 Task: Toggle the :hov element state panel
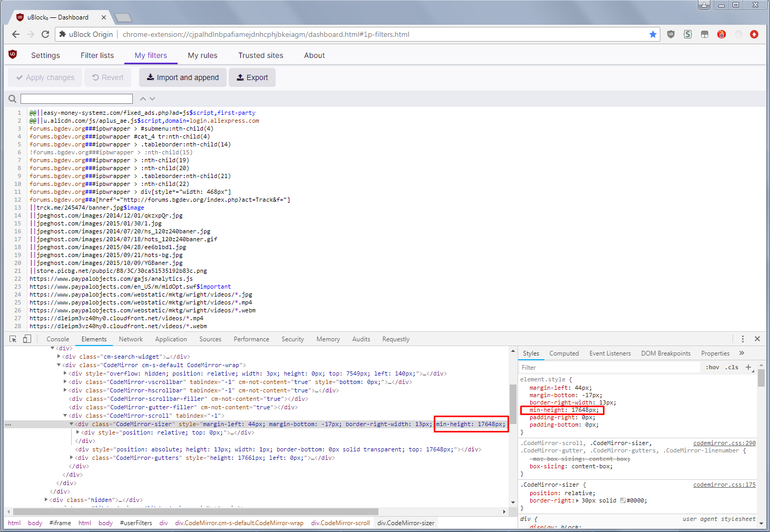pyautogui.click(x=713, y=367)
